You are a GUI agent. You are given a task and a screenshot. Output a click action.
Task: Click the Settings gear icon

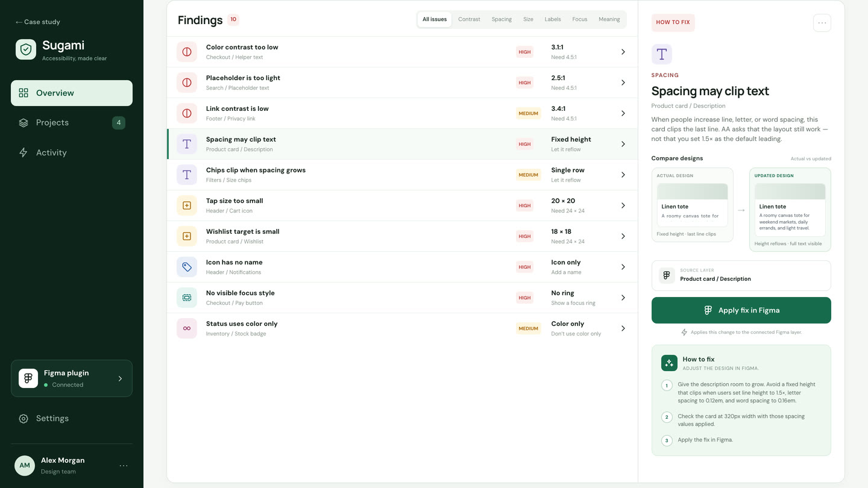24,419
